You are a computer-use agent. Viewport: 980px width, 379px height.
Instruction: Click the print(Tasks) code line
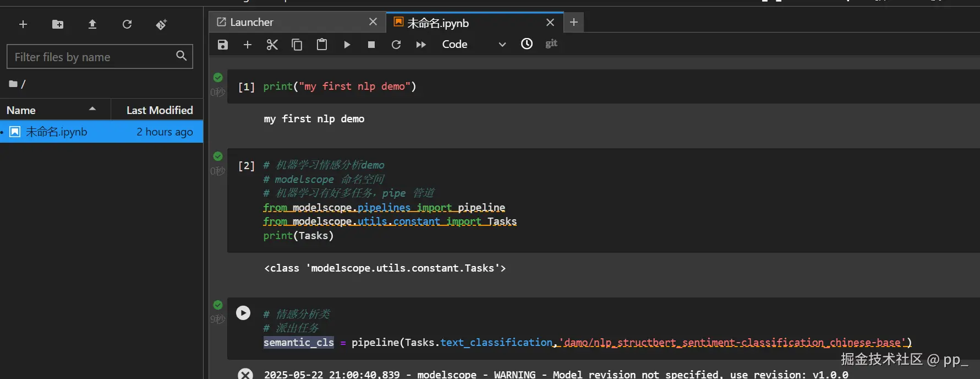tap(298, 235)
